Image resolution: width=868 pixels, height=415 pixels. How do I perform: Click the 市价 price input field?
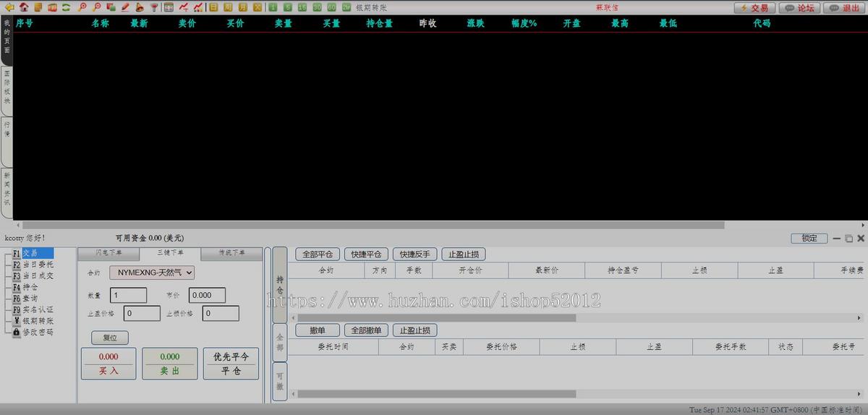coord(207,295)
